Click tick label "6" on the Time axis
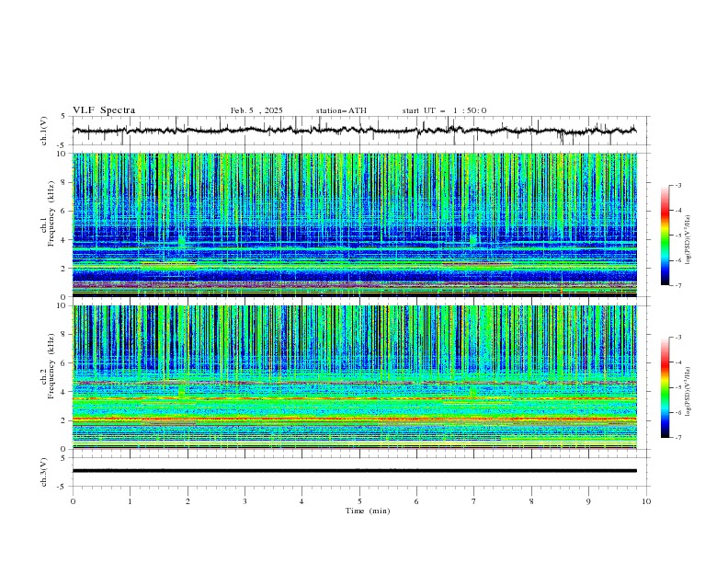Viewport: 728px width, 563px height. [416, 501]
